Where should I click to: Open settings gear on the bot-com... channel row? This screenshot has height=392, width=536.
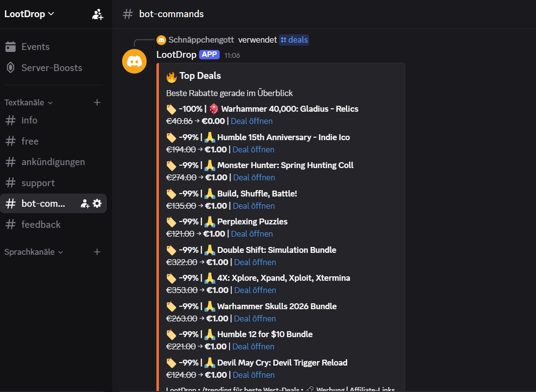[97, 203]
